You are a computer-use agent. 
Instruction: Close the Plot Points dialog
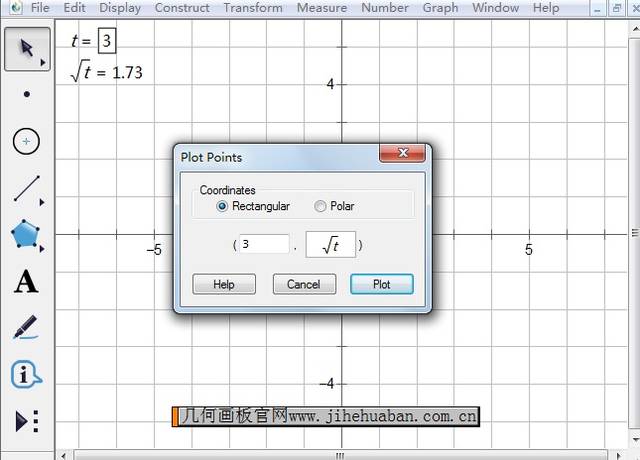point(403,154)
